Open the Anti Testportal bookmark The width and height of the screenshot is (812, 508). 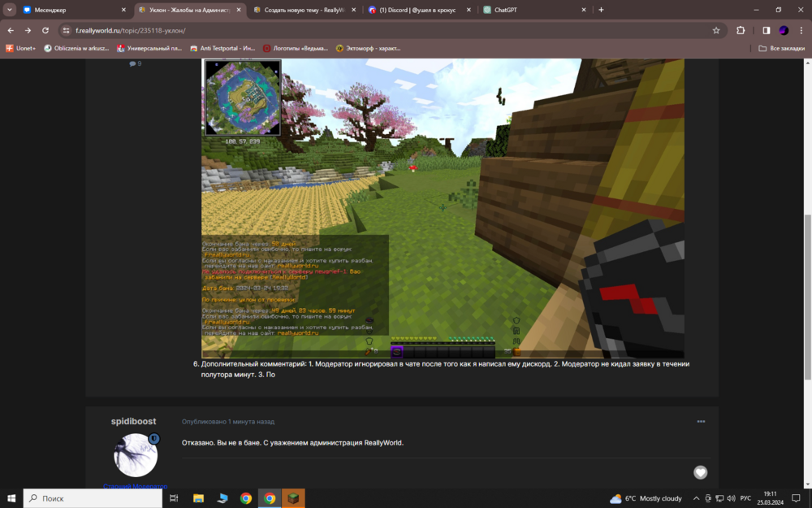[x=222, y=48]
